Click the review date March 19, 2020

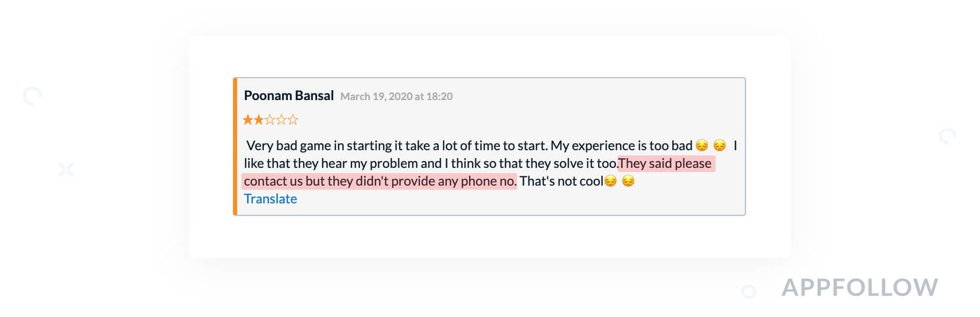(396, 97)
